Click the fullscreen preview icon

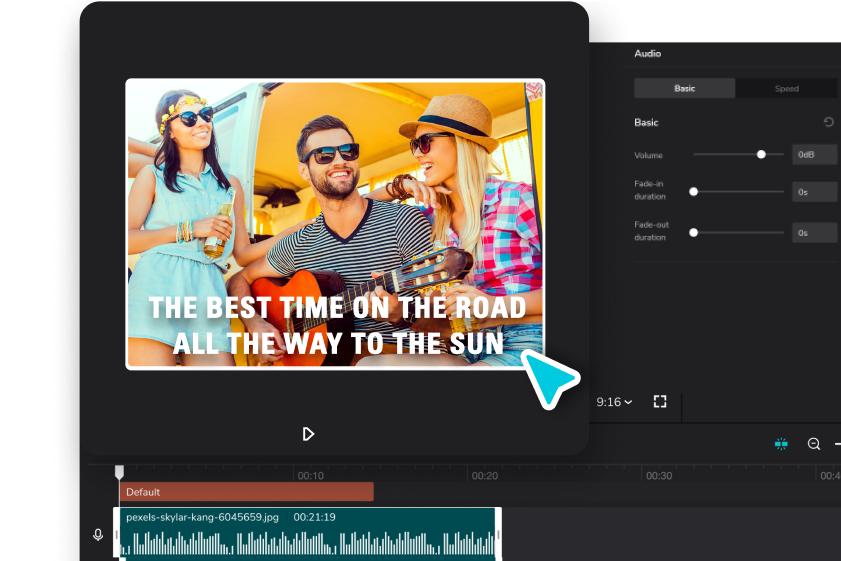coord(660,401)
